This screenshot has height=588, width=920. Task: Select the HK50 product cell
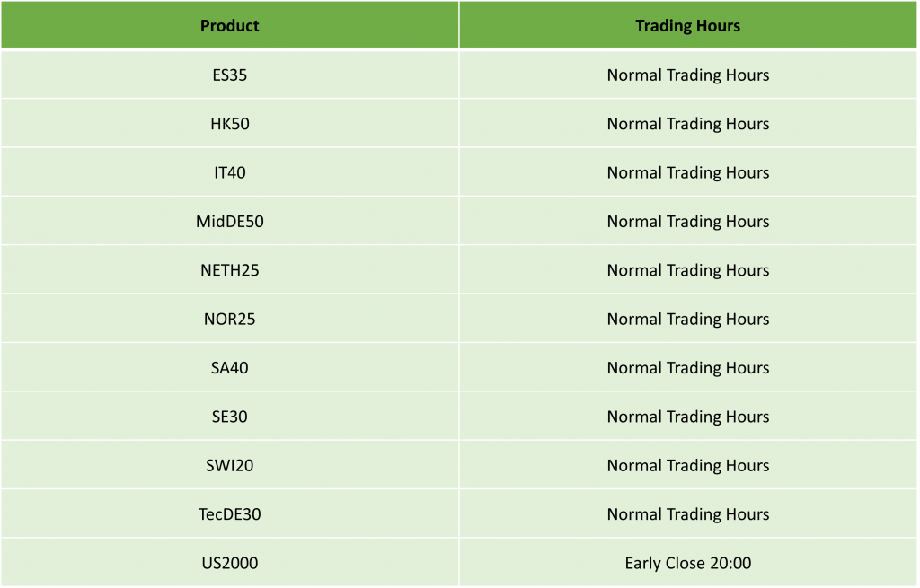229,124
